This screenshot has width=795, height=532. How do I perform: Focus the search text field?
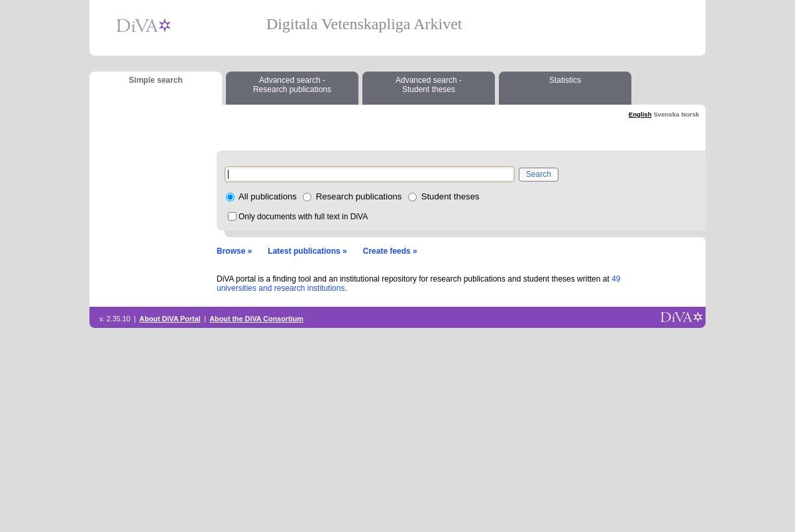[370, 174]
